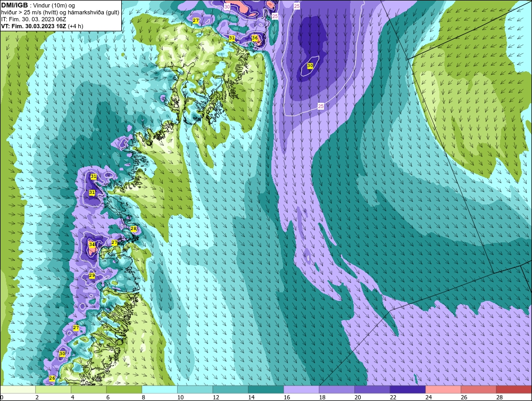Pick the 20–22 m/s violet legend swatch
This screenshot has height=401, width=532.
[372, 389]
